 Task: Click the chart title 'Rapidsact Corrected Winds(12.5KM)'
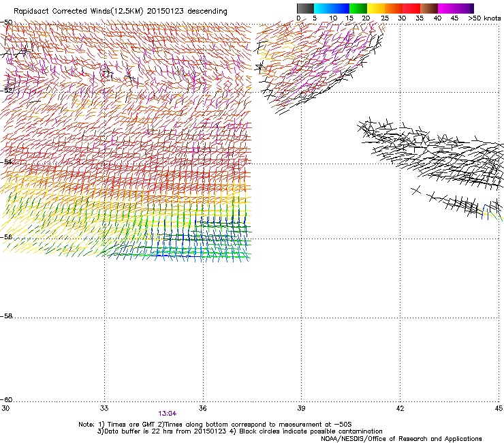point(78,12)
